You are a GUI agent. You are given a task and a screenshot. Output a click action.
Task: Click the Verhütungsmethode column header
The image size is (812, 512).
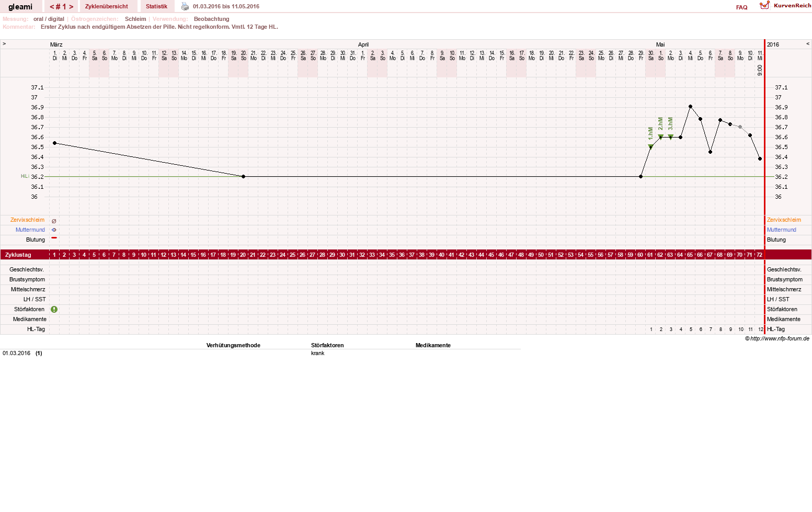click(233, 345)
